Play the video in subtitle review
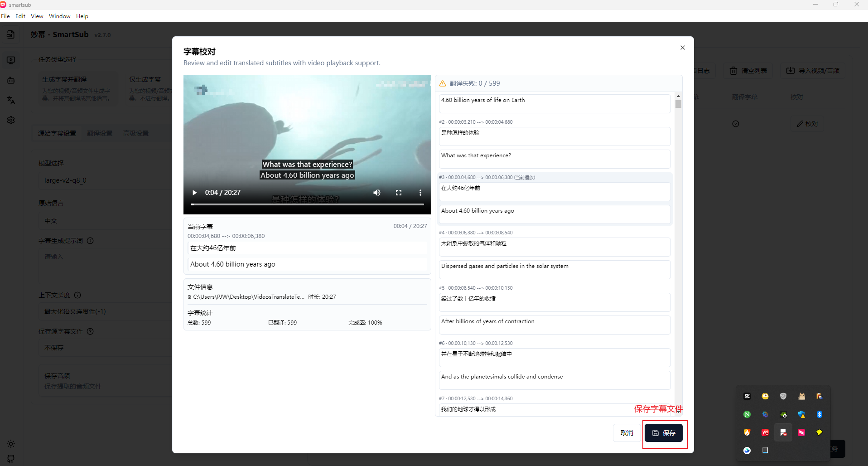The image size is (868, 466). [195, 193]
